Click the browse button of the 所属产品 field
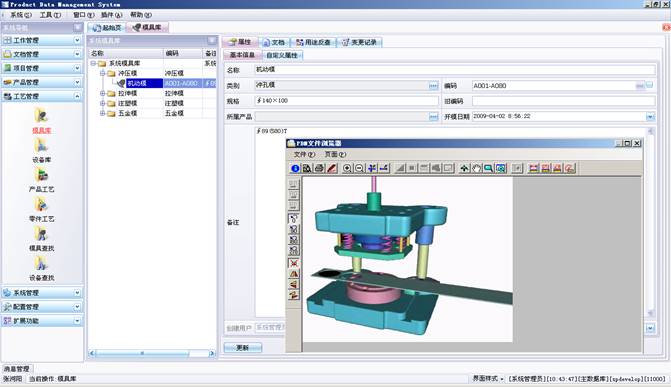 pos(433,116)
